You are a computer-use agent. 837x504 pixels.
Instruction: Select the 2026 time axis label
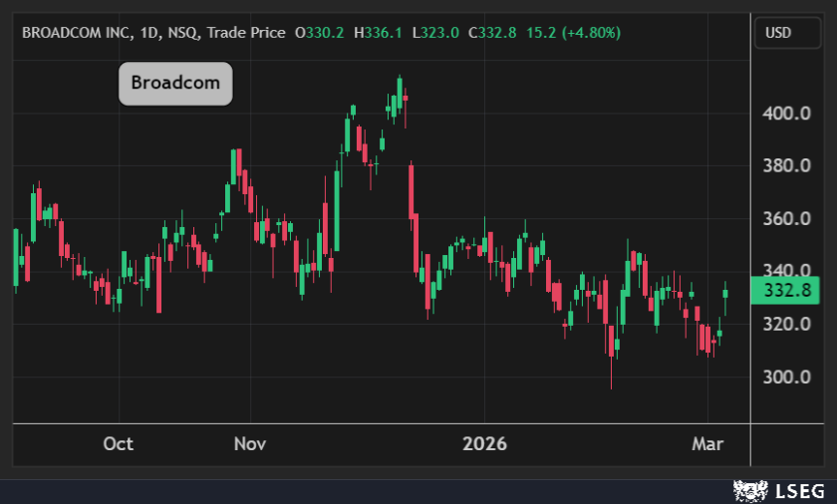coord(483,443)
